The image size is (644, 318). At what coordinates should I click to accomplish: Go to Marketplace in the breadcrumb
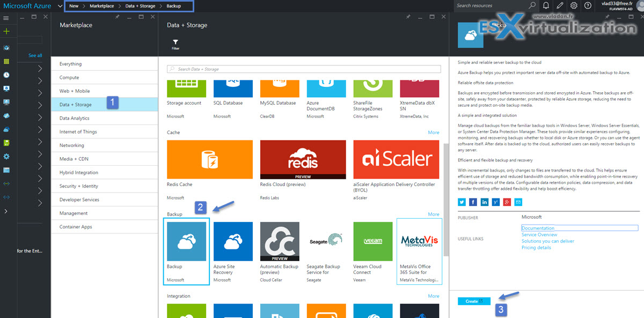tap(101, 6)
